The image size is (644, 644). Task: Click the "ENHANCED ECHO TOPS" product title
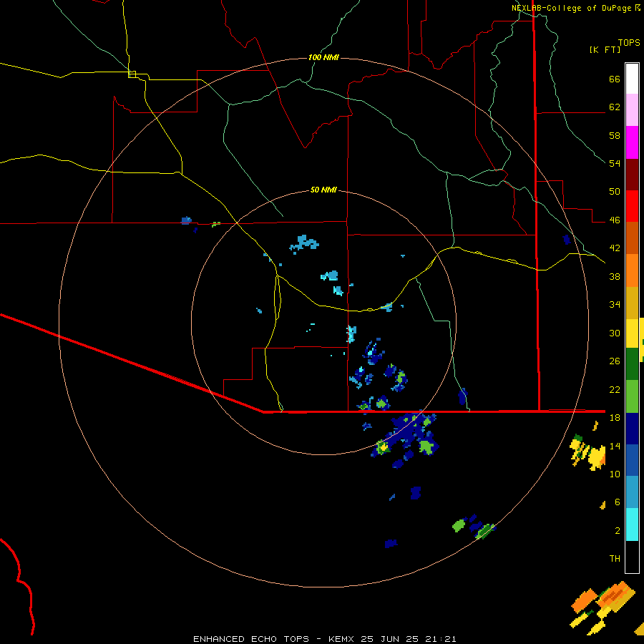click(251, 639)
